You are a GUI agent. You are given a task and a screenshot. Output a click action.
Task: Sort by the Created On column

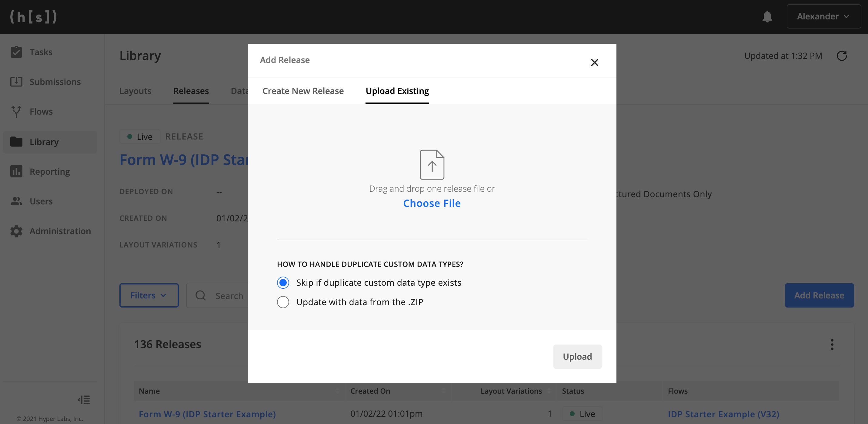click(x=398, y=391)
